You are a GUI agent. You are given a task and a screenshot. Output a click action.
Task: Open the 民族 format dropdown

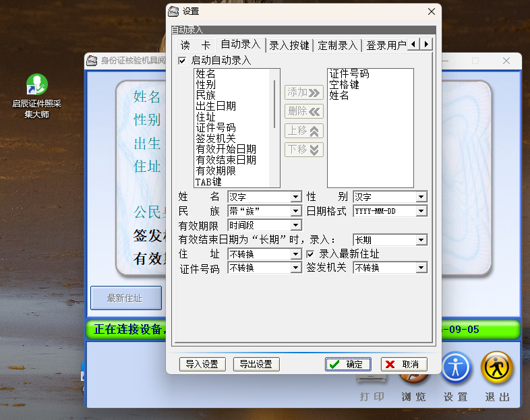(x=296, y=211)
